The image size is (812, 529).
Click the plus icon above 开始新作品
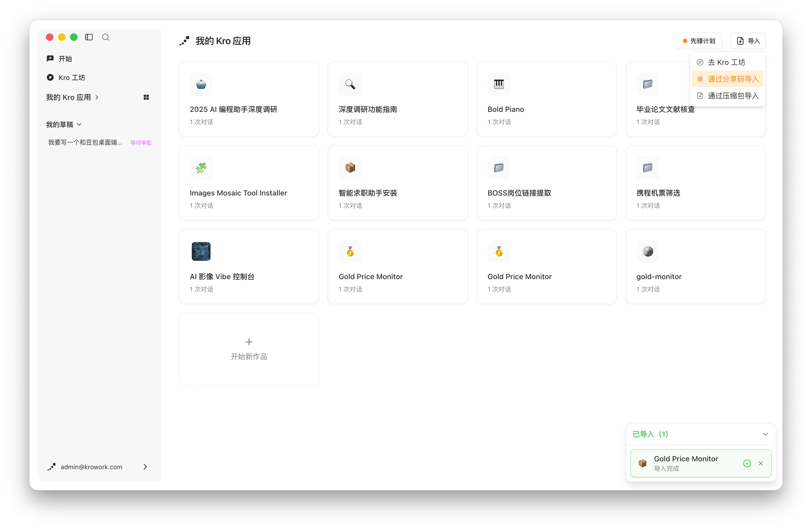(x=249, y=342)
